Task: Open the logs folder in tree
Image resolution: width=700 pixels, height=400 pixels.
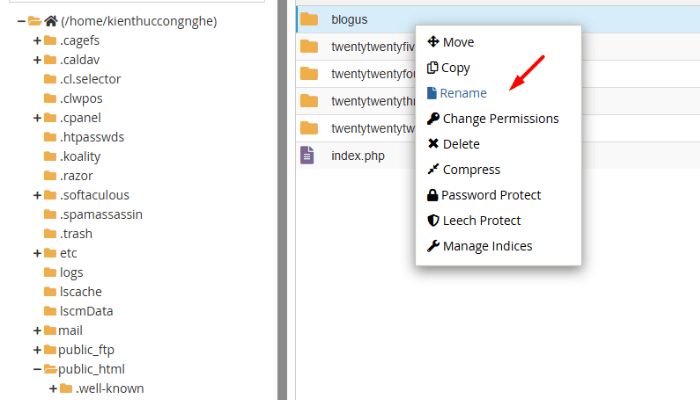Action: pyautogui.click(x=71, y=272)
